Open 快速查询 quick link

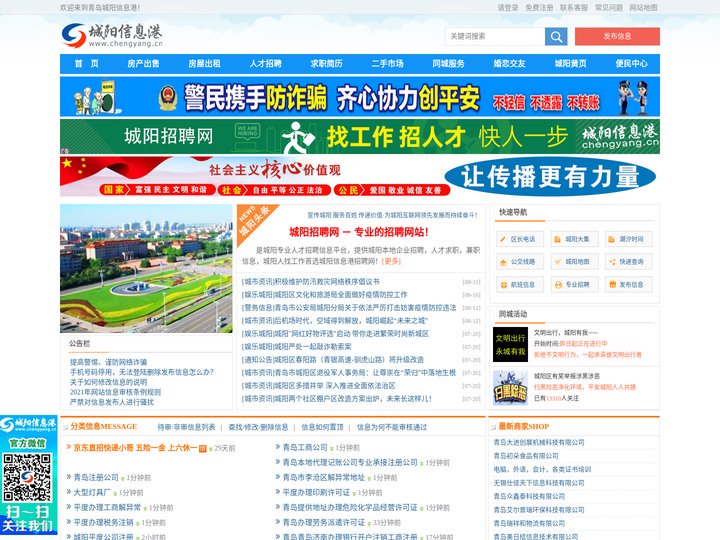(x=629, y=262)
